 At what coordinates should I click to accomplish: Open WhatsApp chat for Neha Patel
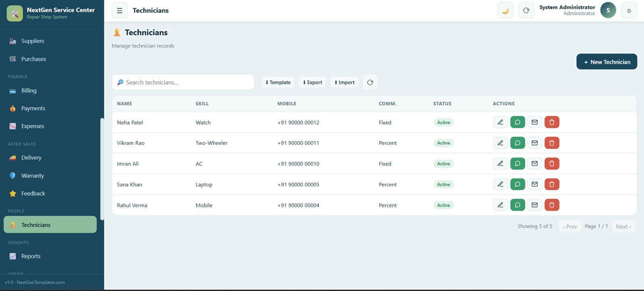518,122
